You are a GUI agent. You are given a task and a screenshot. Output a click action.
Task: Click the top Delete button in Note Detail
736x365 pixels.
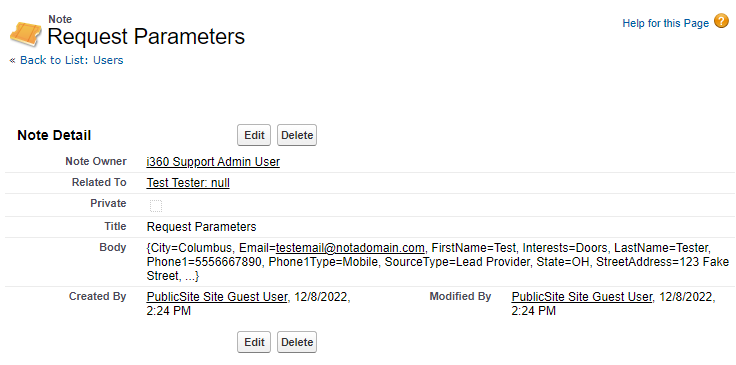click(297, 135)
